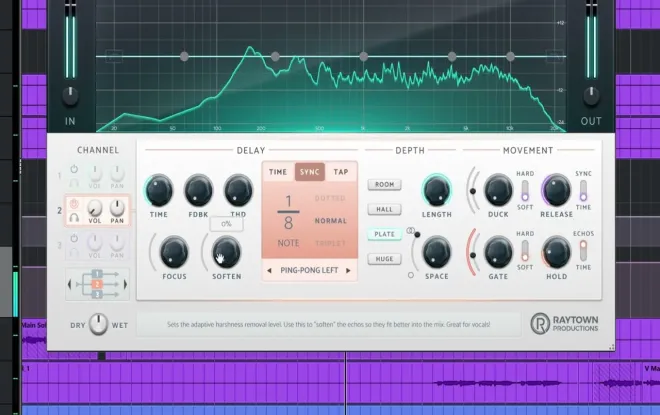
Task: Toggle power icon for channel 2
Action: point(75,200)
